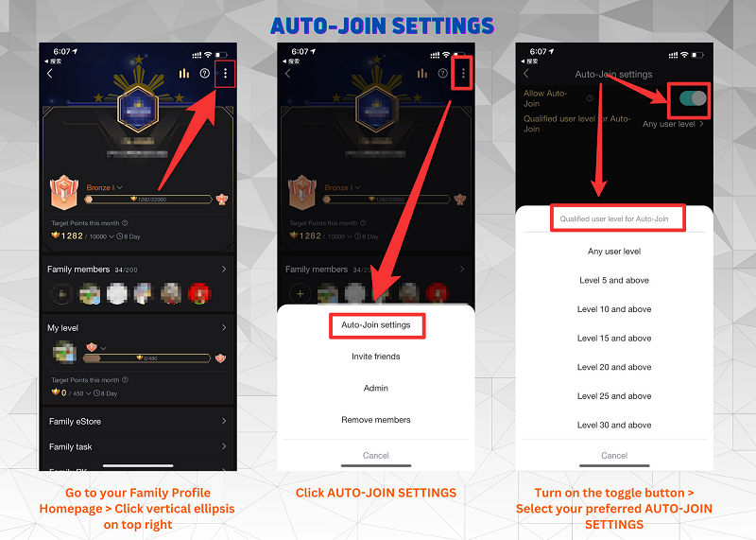
Task: Open vertical ellipsis menu on first phone screen
Action: point(225,74)
